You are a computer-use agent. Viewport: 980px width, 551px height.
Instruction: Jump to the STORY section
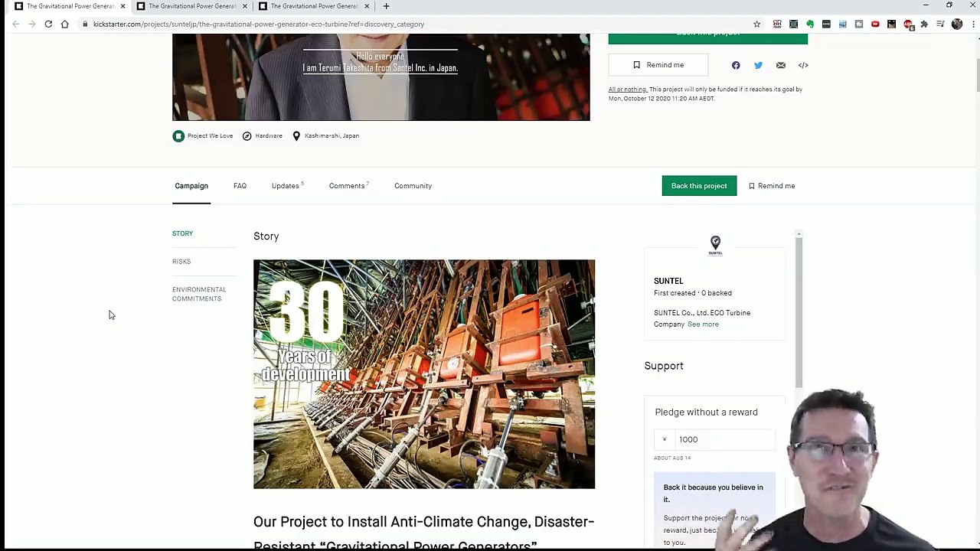click(182, 233)
